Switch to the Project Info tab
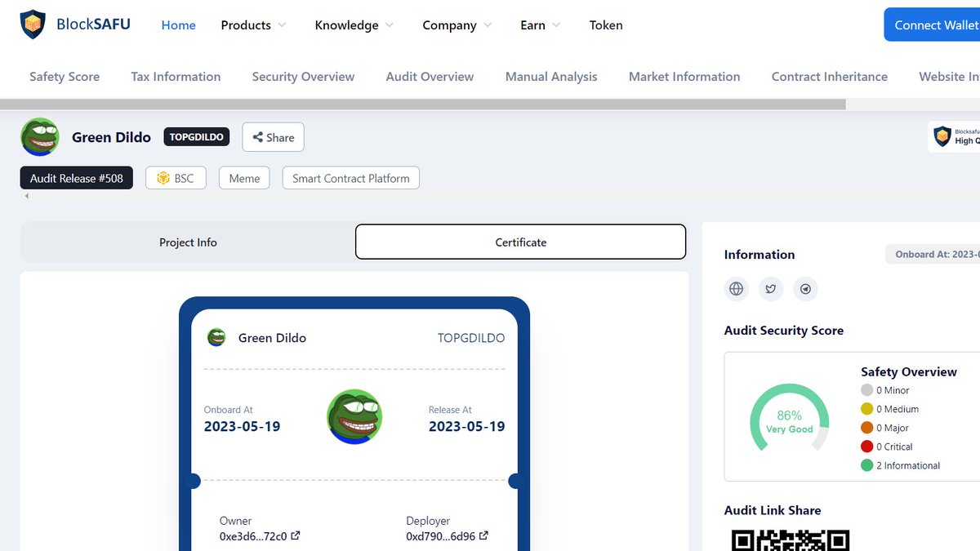This screenshot has width=980, height=551. (x=188, y=242)
